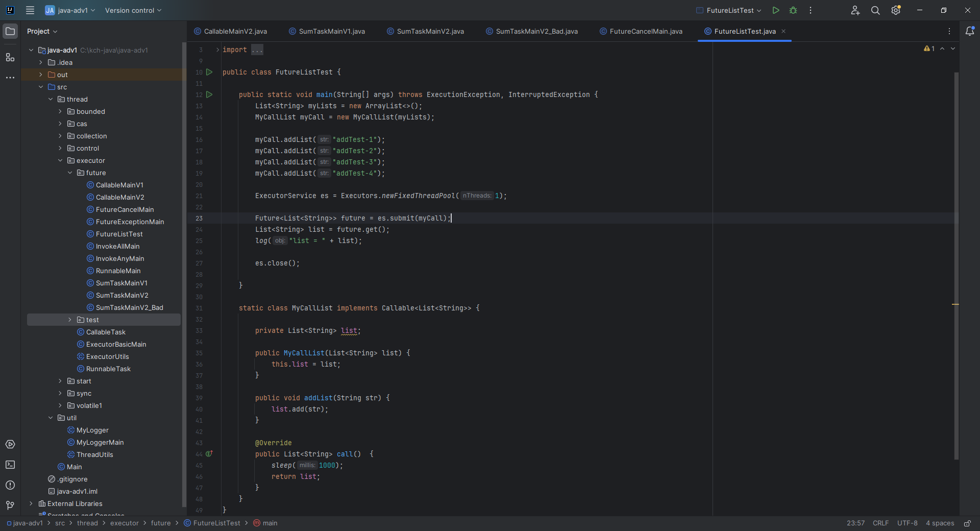Select java-adv1.iml file

coord(72,491)
